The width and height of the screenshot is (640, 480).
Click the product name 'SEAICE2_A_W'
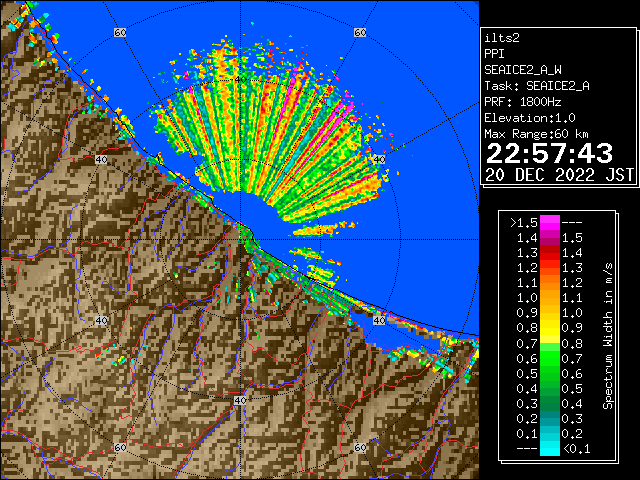tap(522, 70)
